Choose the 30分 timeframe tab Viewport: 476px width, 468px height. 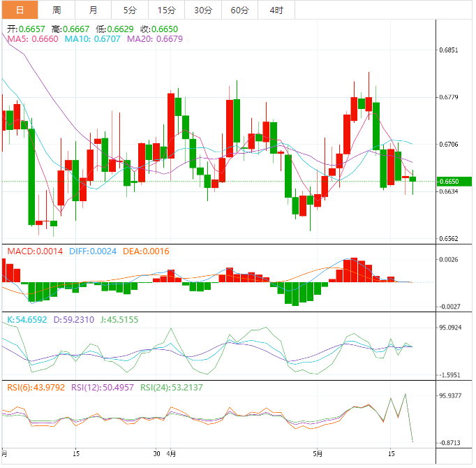coord(203,10)
